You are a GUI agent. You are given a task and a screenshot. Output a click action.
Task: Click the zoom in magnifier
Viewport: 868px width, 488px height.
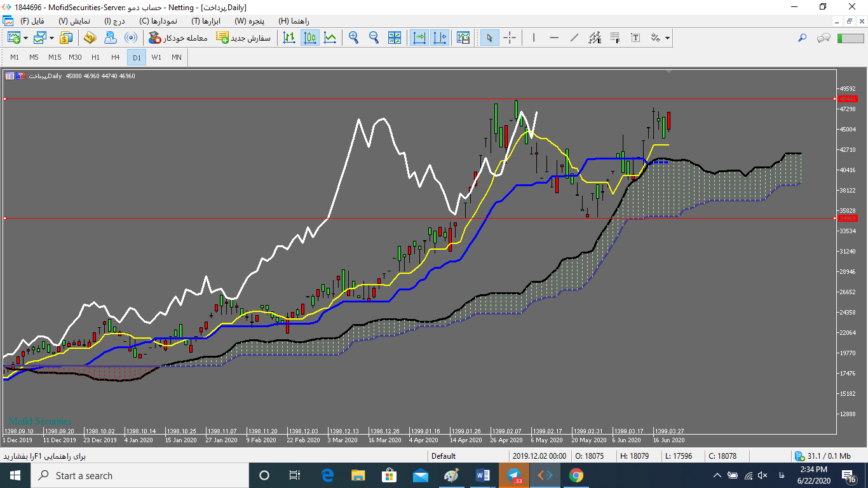point(353,37)
